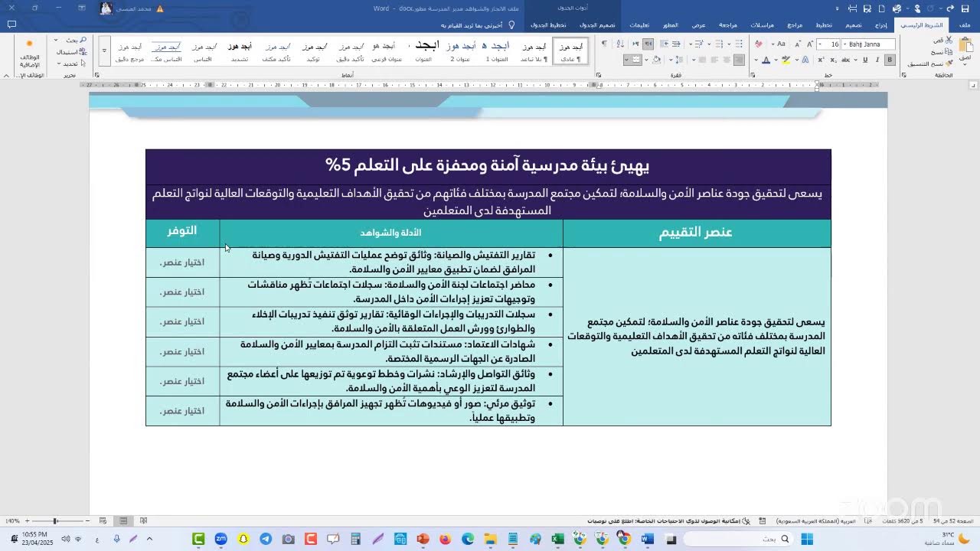Click the Windows taskbar search box
This screenshot has width=980, height=551.
pyautogui.click(x=737, y=540)
